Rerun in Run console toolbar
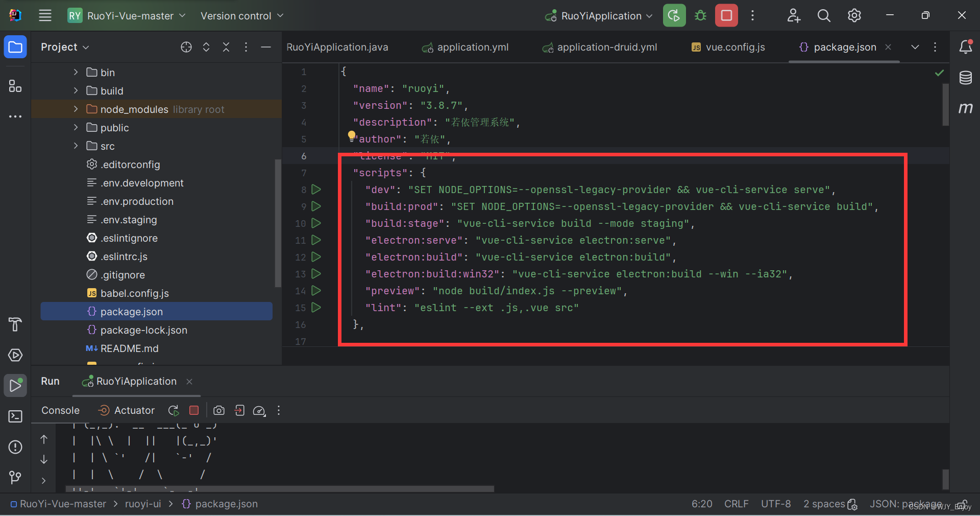 (x=174, y=410)
